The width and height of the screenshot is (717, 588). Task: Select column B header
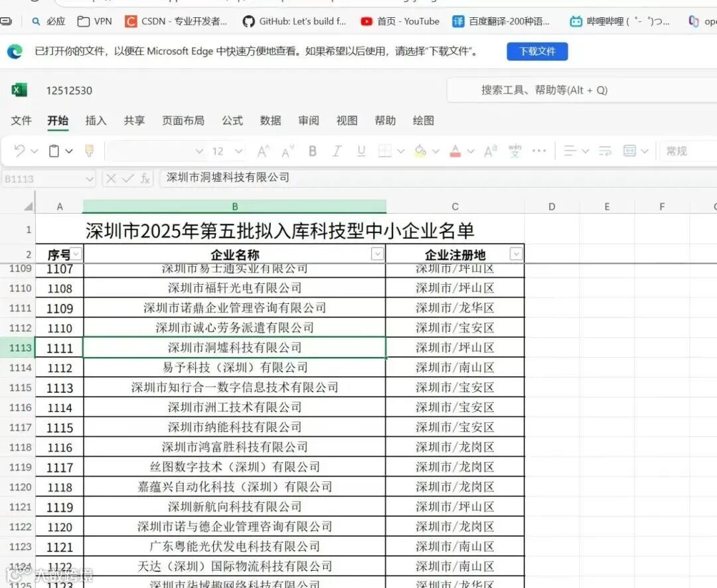pyautogui.click(x=234, y=206)
